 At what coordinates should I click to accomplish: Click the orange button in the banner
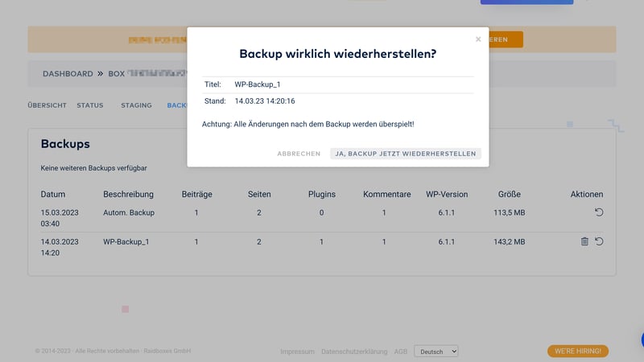505,39
